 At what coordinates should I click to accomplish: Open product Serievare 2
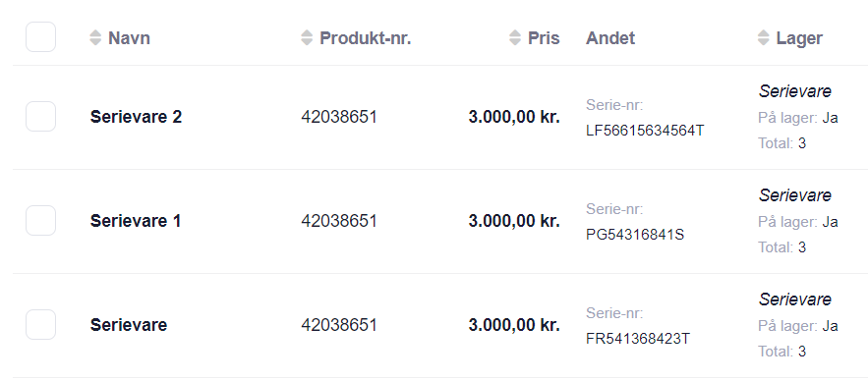(x=136, y=117)
